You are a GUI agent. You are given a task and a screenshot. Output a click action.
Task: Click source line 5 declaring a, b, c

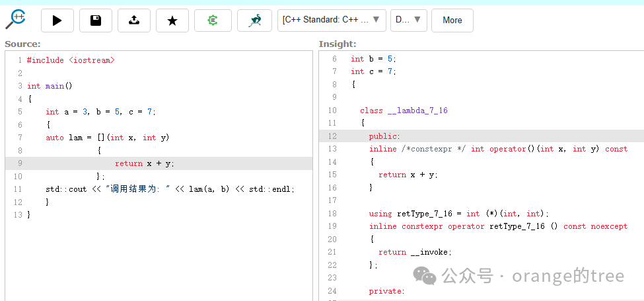coord(101,112)
